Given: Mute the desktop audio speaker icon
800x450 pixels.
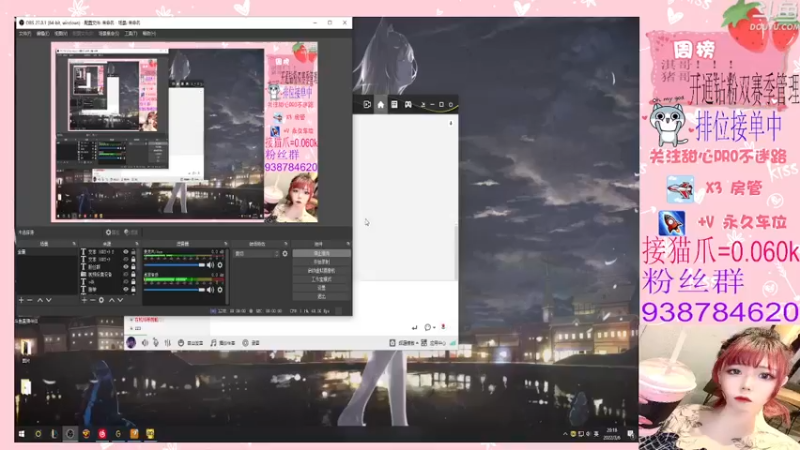Looking at the screenshot, I should point(210,290).
